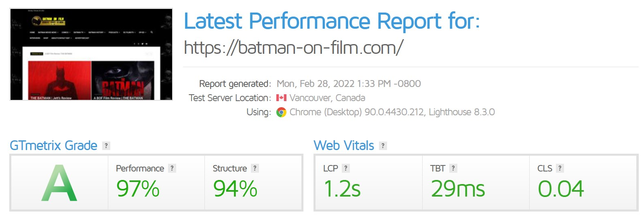This screenshot has height=218, width=644.
Task: Show the CLS help tooltip icon
Action: coord(560,168)
